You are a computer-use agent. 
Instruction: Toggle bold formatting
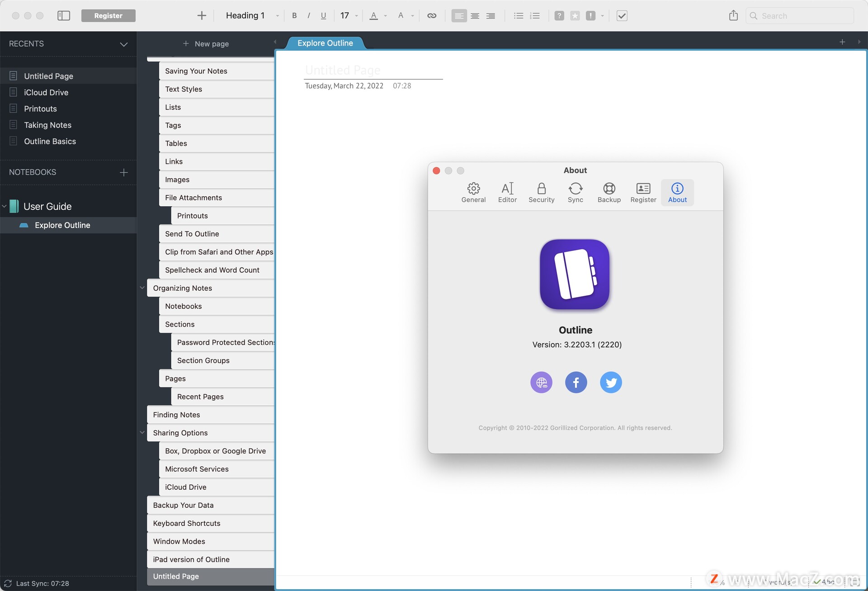(294, 16)
